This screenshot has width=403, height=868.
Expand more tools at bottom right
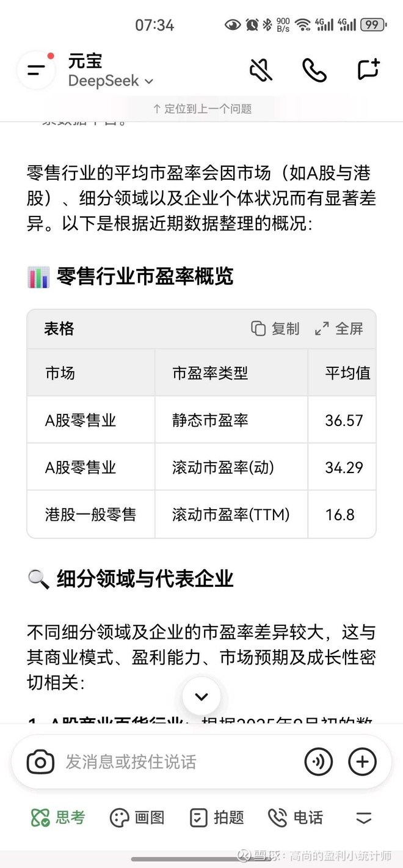[364, 818]
